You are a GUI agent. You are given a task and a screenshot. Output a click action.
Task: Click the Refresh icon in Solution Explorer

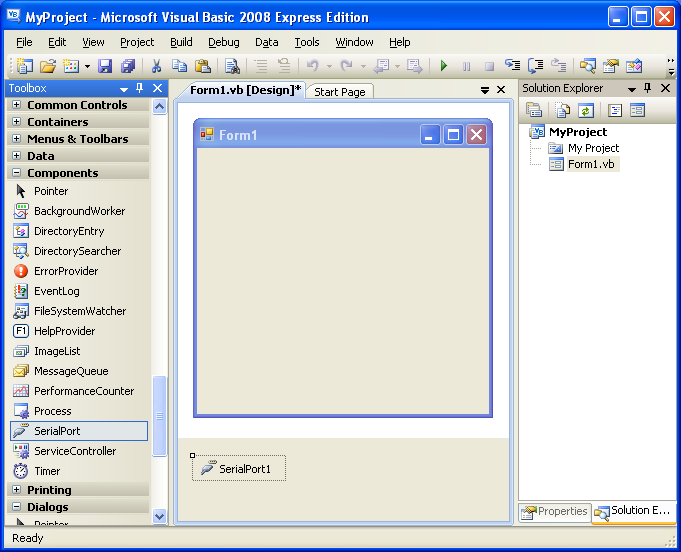tap(585, 110)
